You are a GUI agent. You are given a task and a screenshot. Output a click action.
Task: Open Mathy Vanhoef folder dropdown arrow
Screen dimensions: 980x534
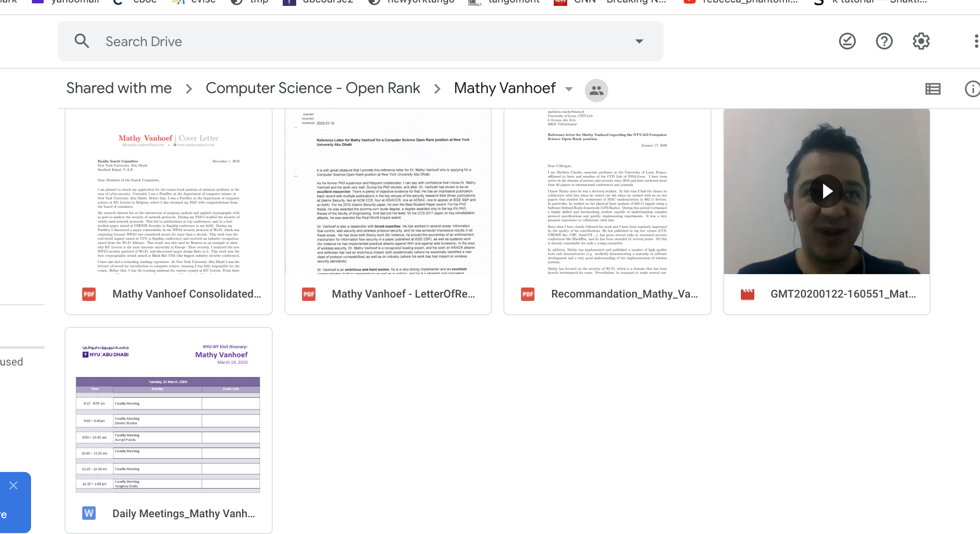569,89
